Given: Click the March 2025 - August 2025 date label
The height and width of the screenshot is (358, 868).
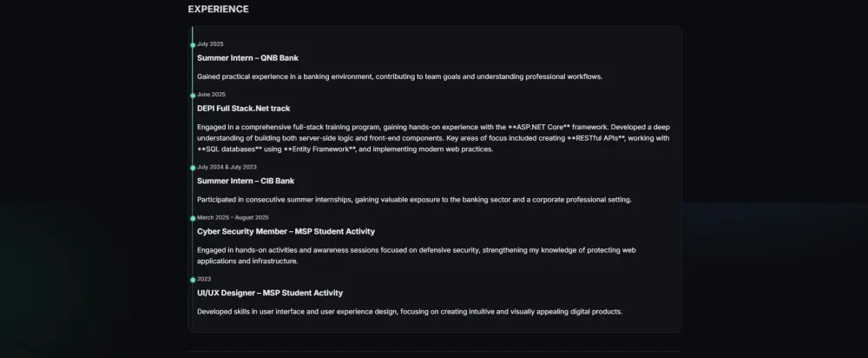Looking at the screenshot, I should (x=233, y=217).
